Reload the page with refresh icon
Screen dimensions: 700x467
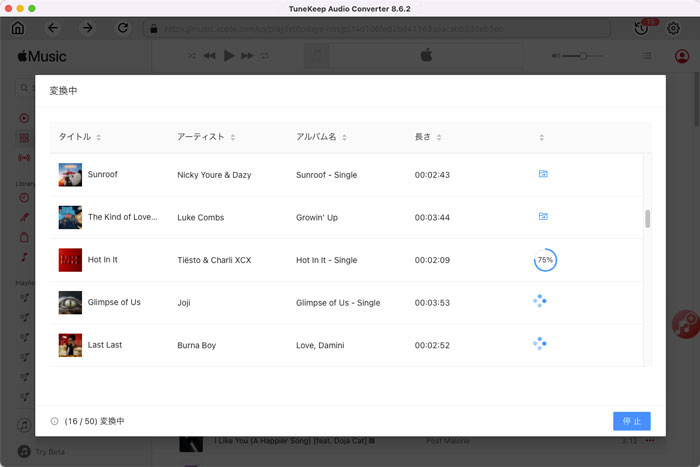(x=123, y=28)
